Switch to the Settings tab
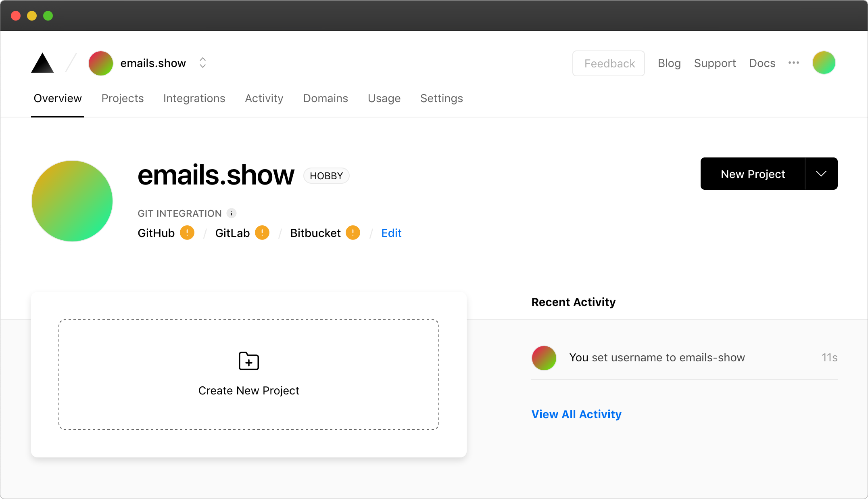The width and height of the screenshot is (868, 499). tap(441, 98)
